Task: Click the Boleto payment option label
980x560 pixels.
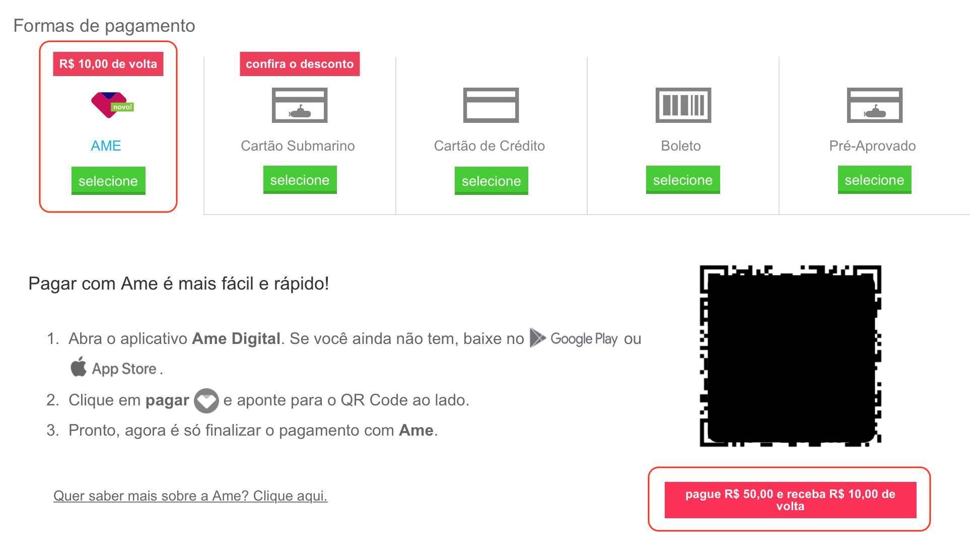Action: coord(681,146)
